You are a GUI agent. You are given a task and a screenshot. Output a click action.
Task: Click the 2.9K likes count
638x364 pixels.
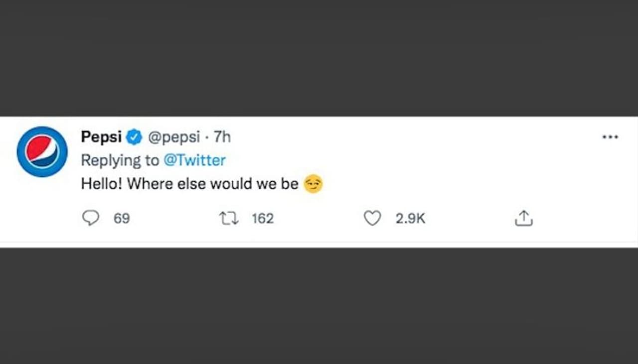pyautogui.click(x=410, y=218)
